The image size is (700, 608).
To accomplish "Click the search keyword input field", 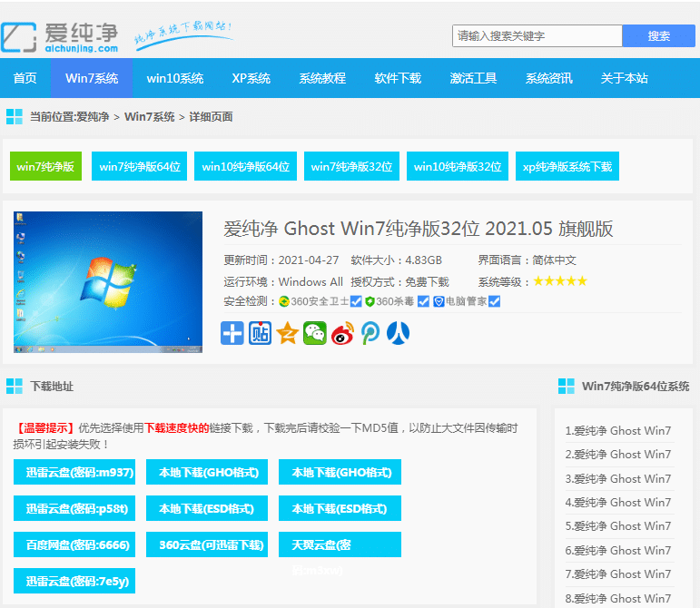I will (537, 36).
